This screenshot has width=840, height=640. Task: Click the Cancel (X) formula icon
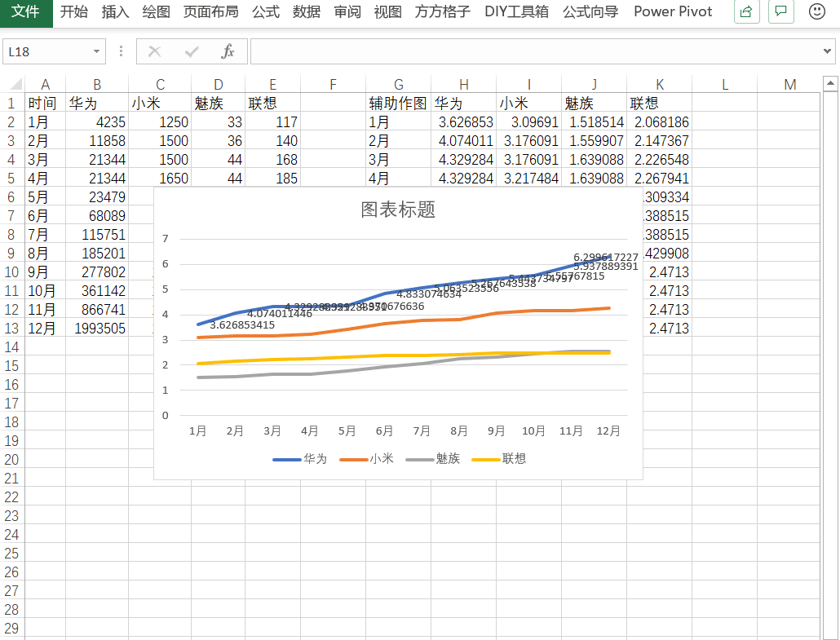(x=154, y=51)
